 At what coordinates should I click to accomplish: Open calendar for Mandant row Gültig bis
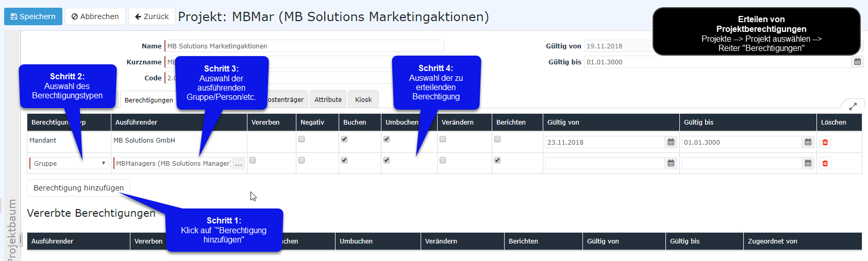(x=808, y=142)
